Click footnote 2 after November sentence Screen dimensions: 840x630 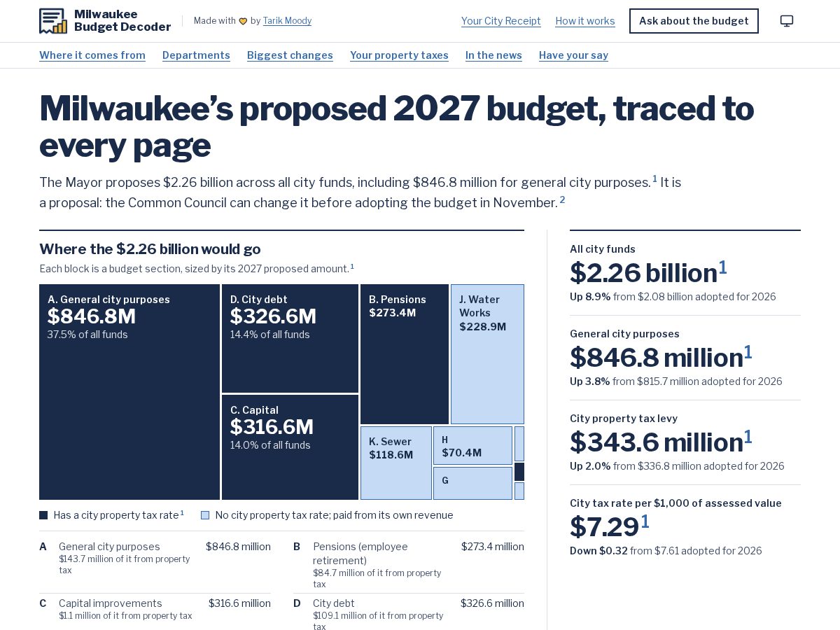coord(562,199)
